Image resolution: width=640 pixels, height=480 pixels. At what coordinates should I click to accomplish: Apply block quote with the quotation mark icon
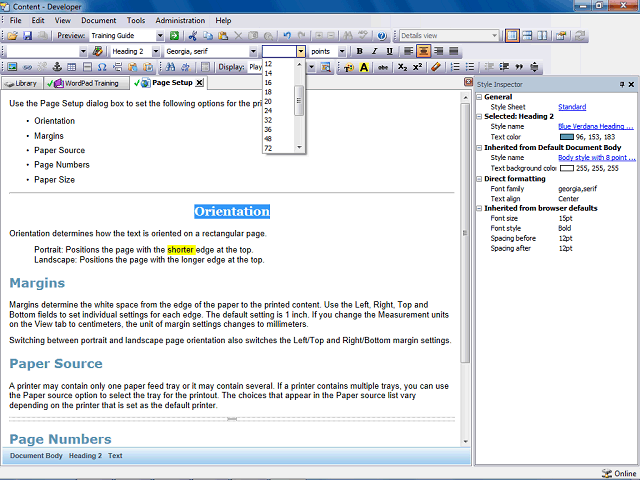point(519,67)
